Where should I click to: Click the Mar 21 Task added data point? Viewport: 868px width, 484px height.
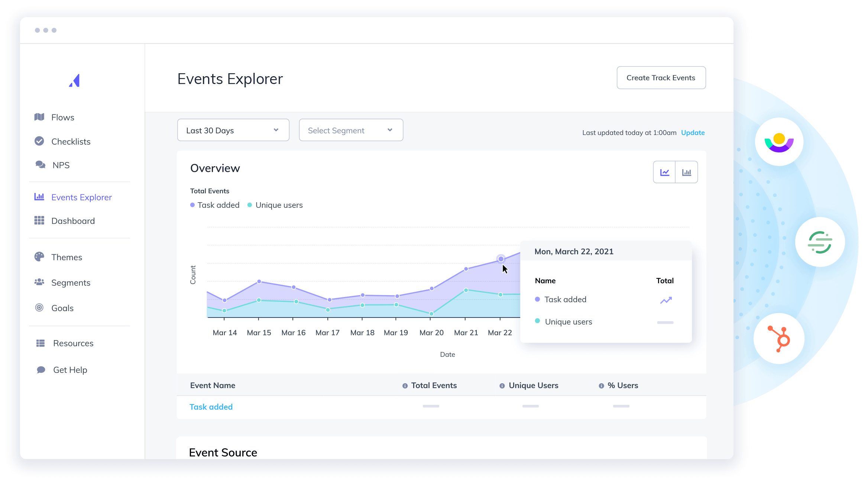pos(466,269)
